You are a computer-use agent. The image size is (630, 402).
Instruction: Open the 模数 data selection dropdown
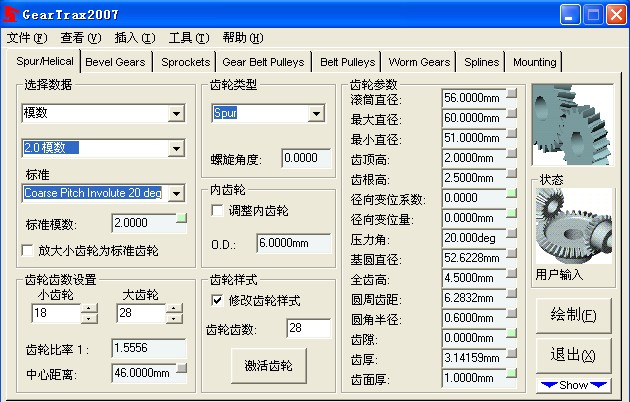tap(176, 114)
